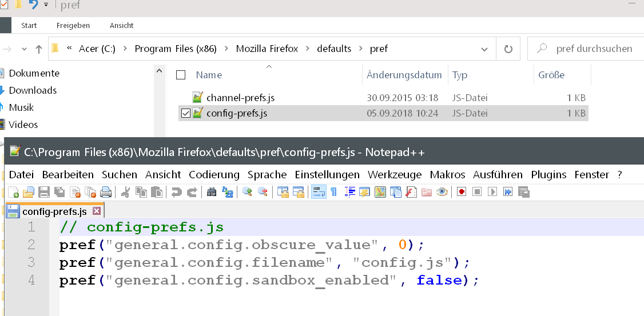Click the Close All toolbar icon in Notepad++

coord(90,192)
